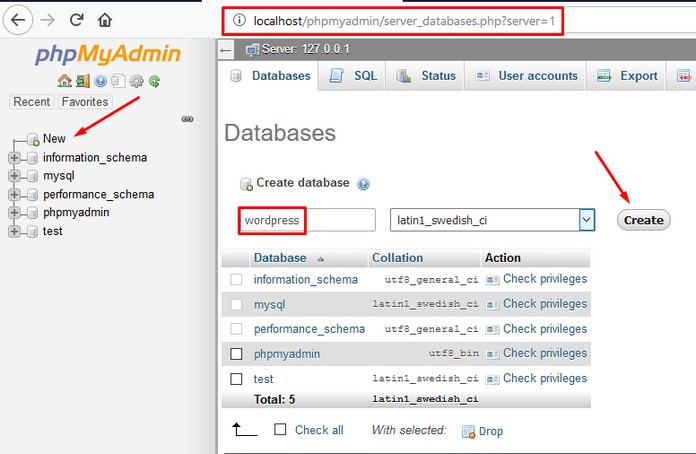Screen dimensions: 696x454
Task: Click the log out door icon
Action: point(83,81)
